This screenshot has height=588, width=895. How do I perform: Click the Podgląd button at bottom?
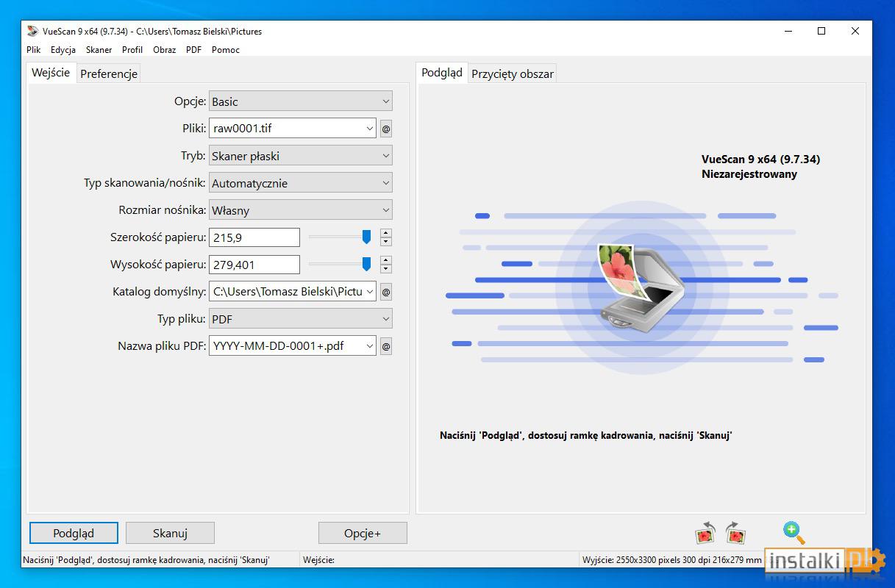click(x=74, y=533)
